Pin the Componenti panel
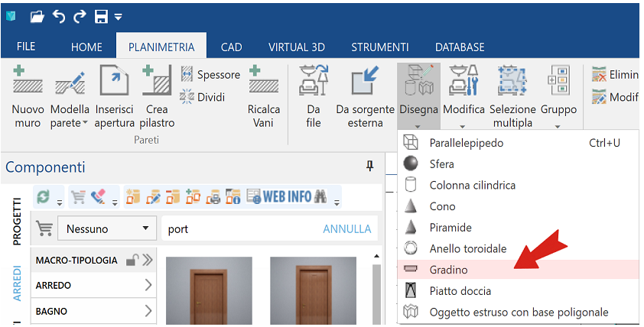 (369, 166)
